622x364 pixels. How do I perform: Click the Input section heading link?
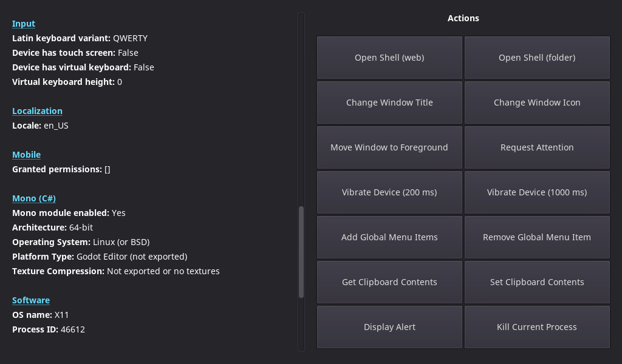click(x=24, y=24)
